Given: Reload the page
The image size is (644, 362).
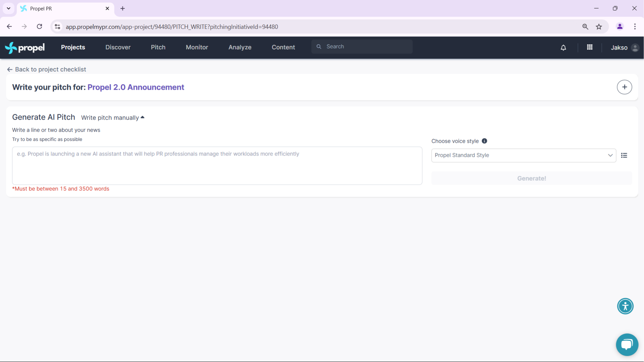Looking at the screenshot, I should coord(40,26).
